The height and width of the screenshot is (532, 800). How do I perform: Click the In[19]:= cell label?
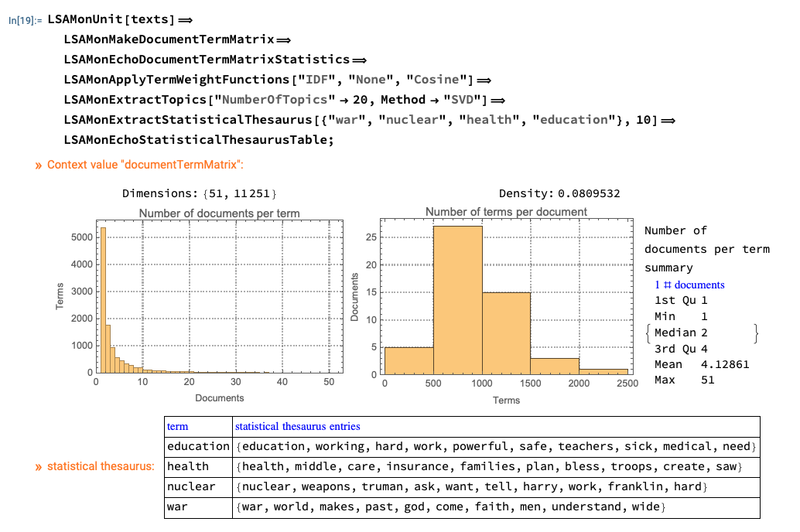click(25, 20)
